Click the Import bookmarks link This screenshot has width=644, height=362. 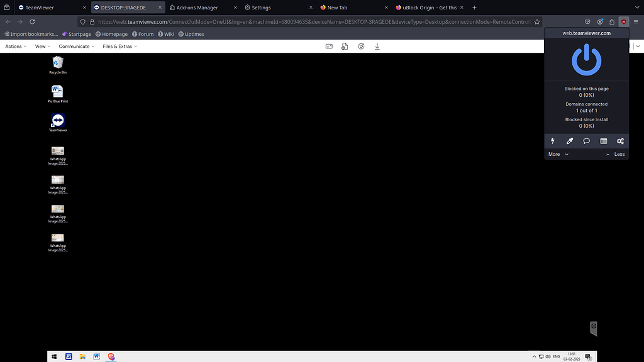point(31,34)
